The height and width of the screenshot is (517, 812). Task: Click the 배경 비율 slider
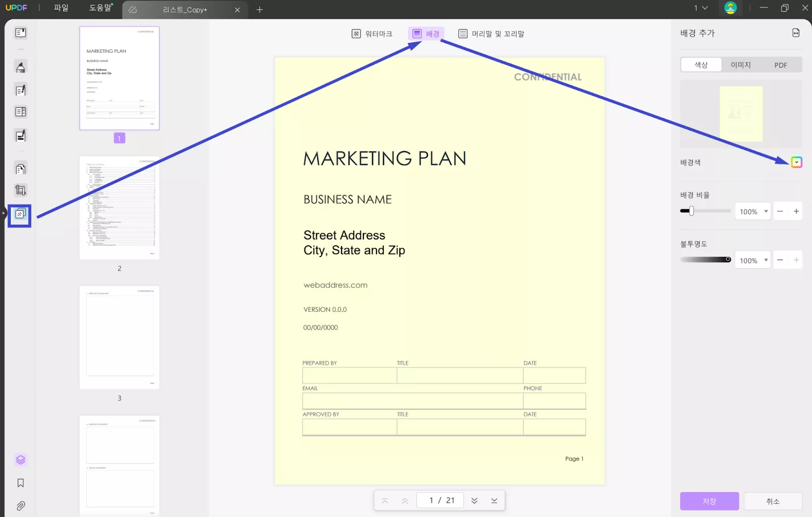(x=705, y=211)
